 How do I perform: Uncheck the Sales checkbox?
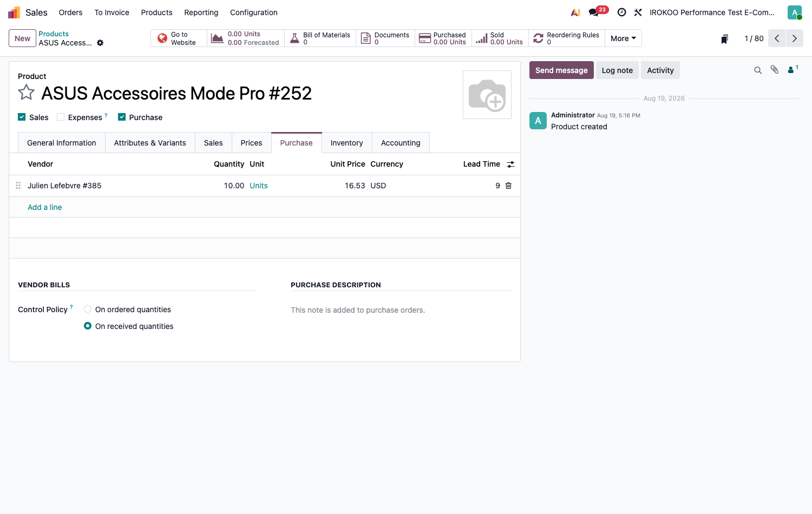[x=22, y=117]
